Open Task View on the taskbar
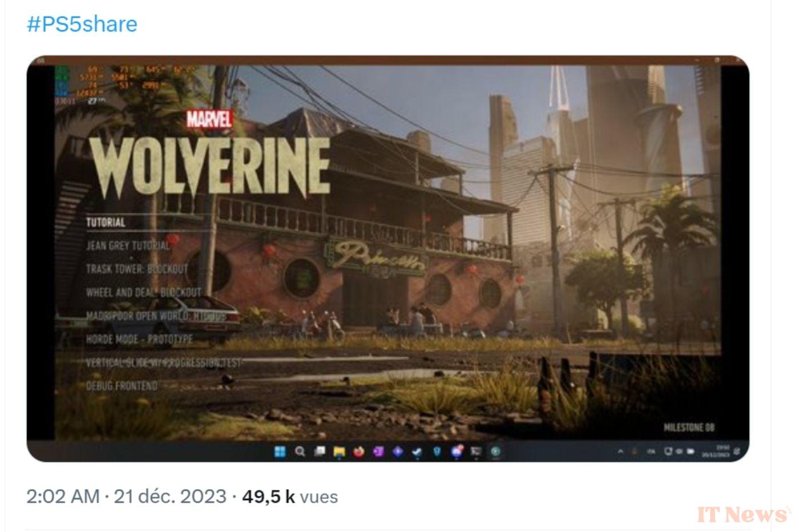This screenshot has width=799, height=532. (x=318, y=453)
